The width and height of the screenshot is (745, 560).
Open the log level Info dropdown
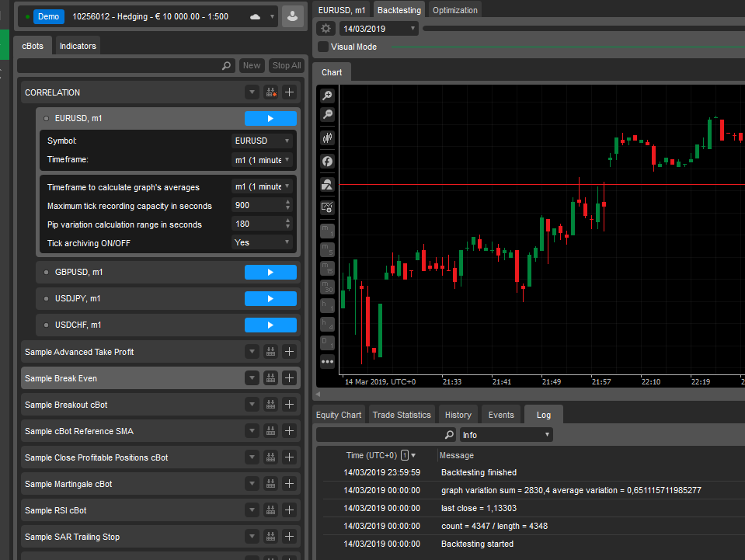coord(506,435)
